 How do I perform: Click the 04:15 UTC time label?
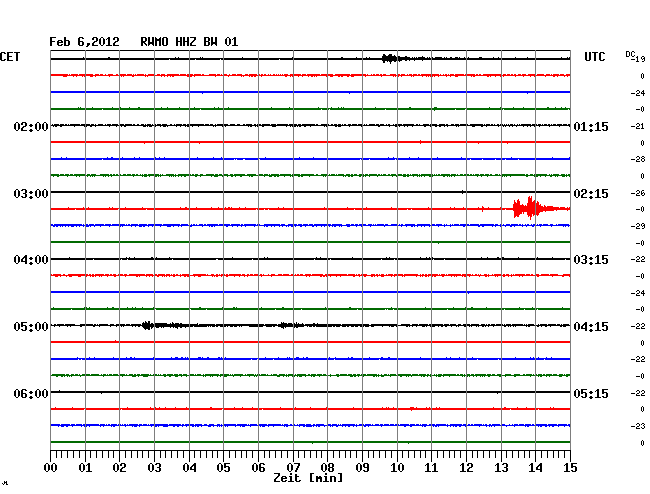(x=591, y=327)
